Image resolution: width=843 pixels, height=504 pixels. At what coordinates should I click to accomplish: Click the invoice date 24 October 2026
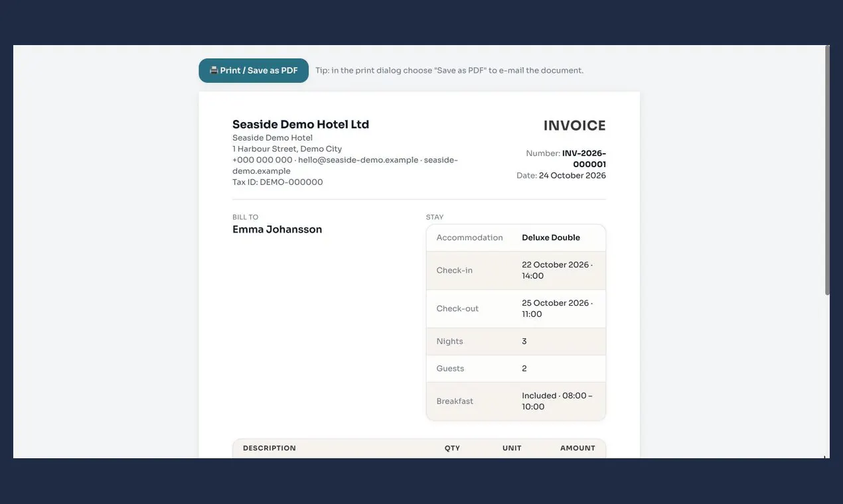click(x=572, y=176)
